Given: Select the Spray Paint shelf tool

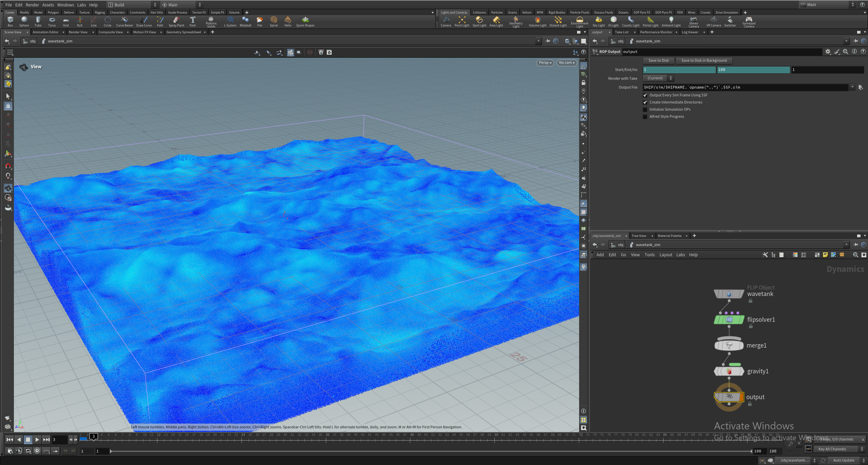Looking at the screenshot, I should (176, 21).
